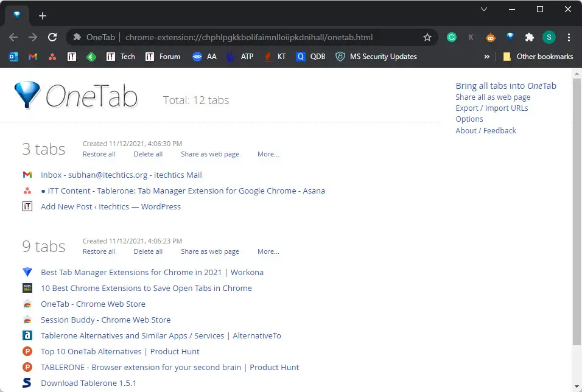Open the new tab plus button
Viewport: 582px width, 392px height.
[43, 16]
